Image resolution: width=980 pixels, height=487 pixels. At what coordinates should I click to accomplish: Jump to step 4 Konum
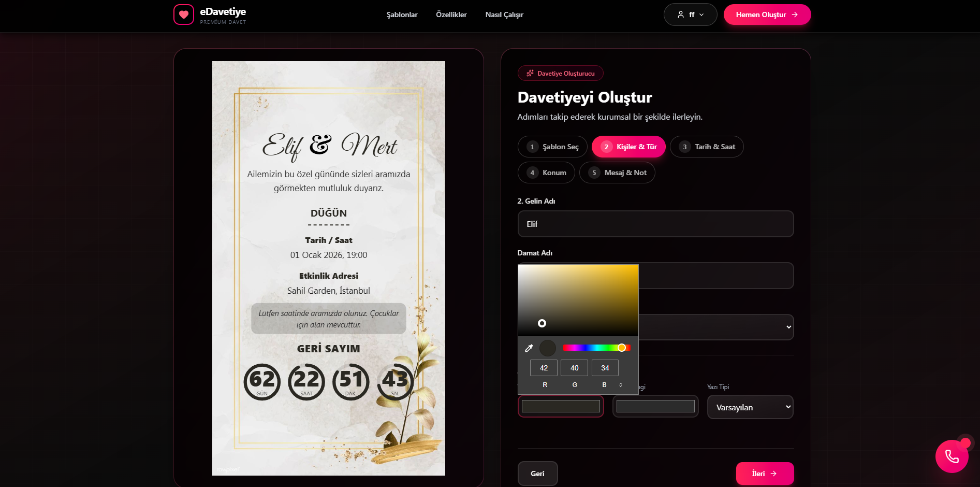click(546, 173)
